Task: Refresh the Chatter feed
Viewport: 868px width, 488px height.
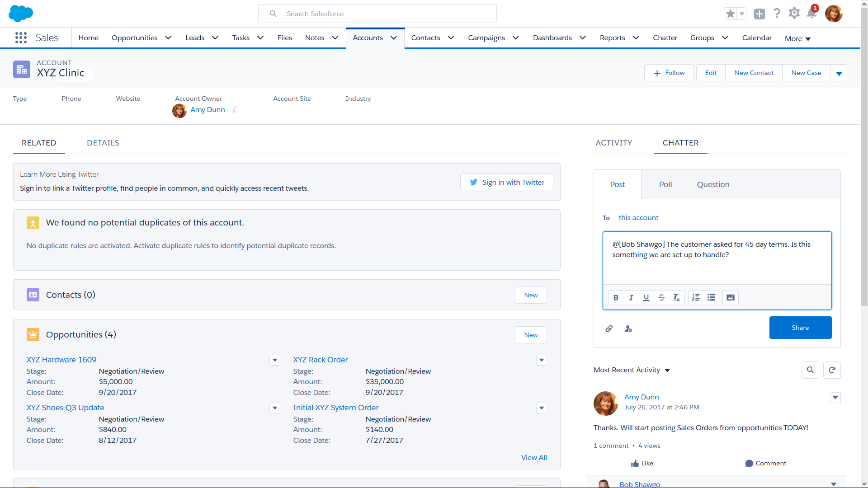Action: point(832,370)
